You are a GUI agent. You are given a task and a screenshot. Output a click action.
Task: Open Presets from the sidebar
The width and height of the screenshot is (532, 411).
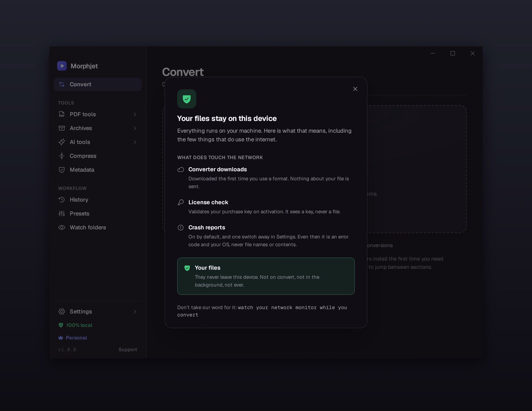pos(98,214)
